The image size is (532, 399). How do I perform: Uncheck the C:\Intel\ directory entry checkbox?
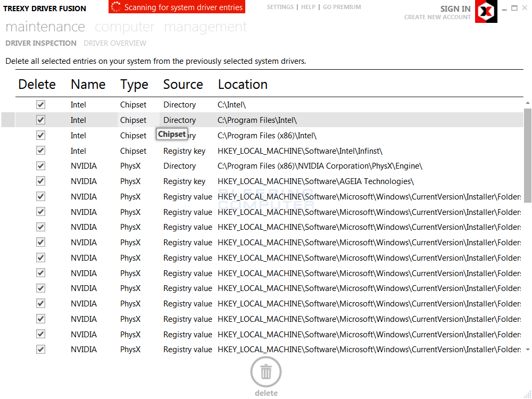41,104
